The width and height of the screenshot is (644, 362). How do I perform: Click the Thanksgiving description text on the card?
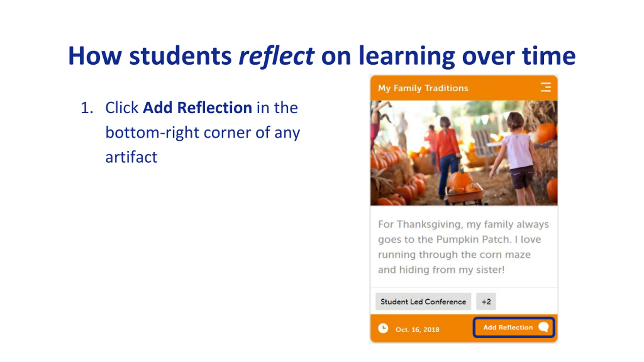463,247
